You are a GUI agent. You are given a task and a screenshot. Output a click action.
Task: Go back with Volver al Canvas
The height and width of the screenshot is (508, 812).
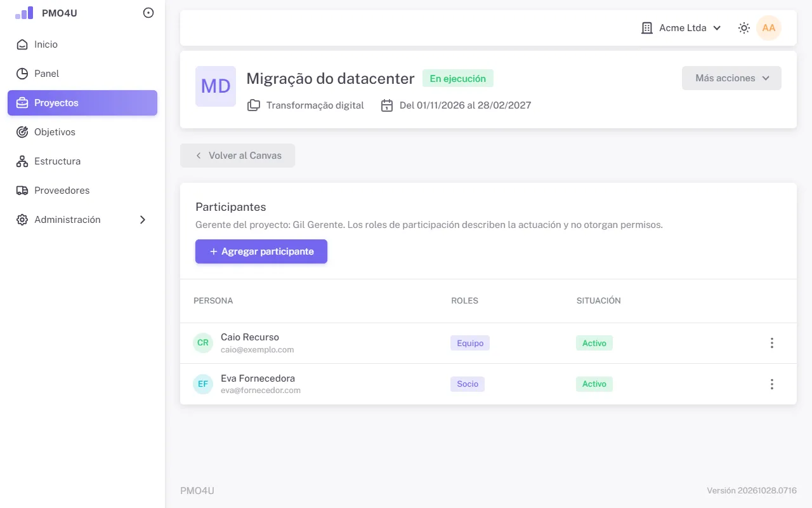[x=237, y=156]
